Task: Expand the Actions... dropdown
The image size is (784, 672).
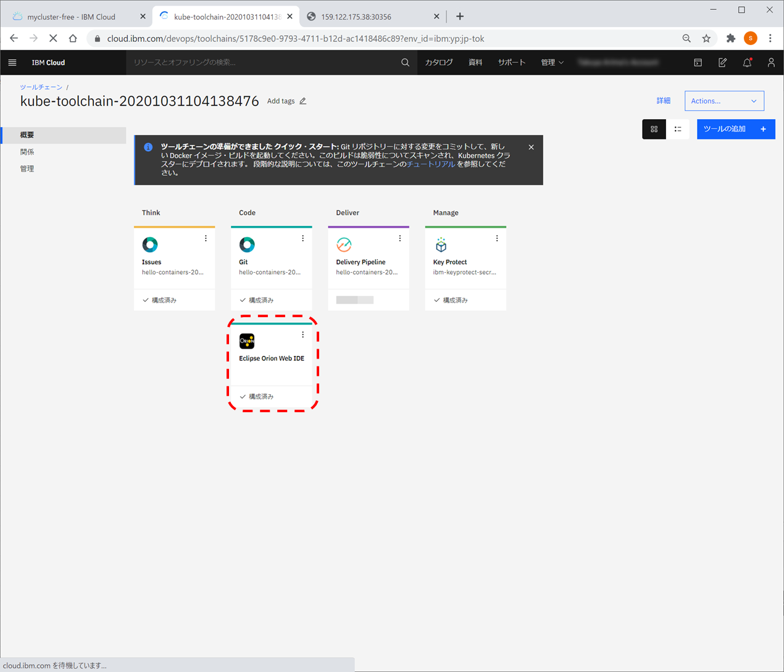Action: click(724, 101)
